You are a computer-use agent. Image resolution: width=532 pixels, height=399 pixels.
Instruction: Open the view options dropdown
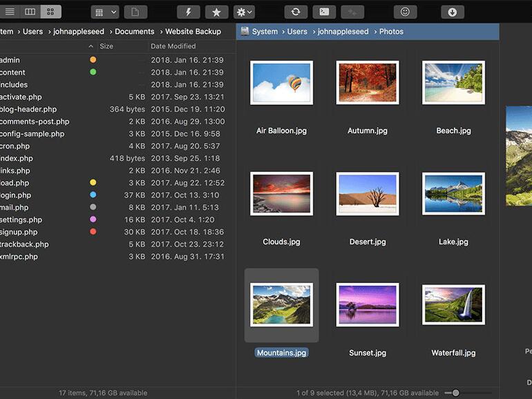105,12
